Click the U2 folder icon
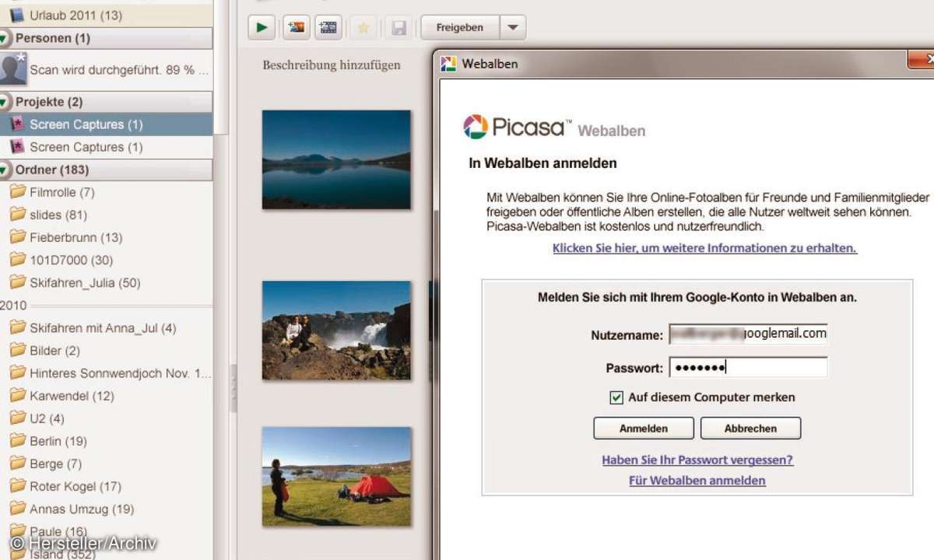The image size is (934, 560). (x=17, y=418)
